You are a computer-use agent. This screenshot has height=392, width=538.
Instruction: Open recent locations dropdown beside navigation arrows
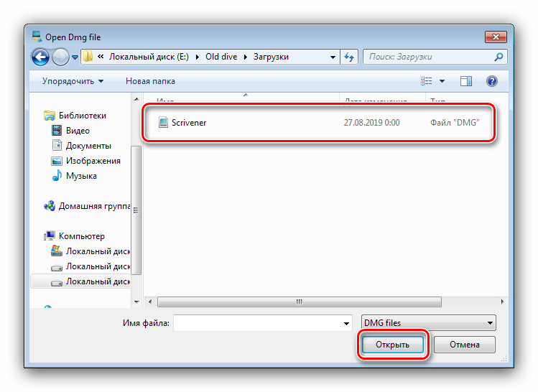point(75,57)
